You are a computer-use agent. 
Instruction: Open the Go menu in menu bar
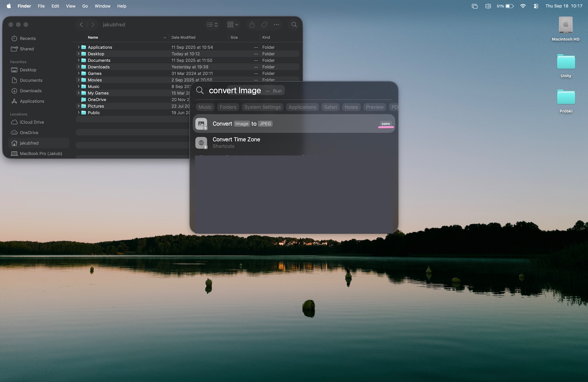click(85, 6)
